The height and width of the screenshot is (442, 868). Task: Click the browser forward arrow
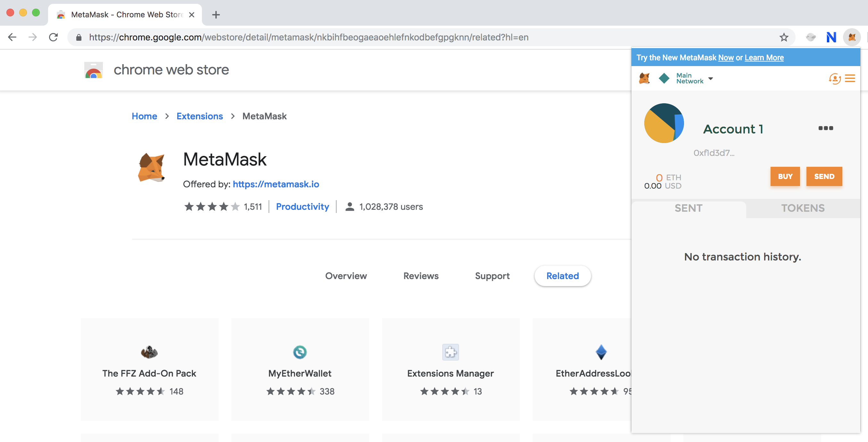33,37
